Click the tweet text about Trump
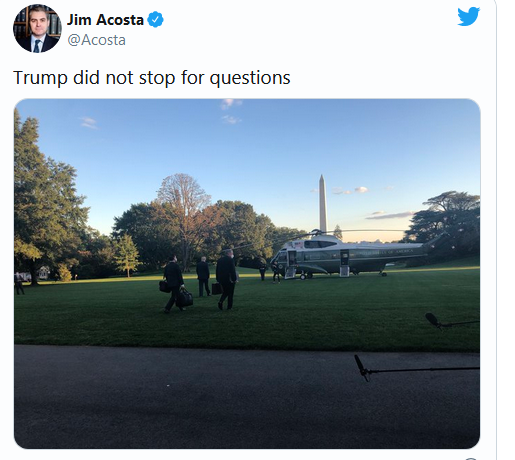 pos(152,78)
